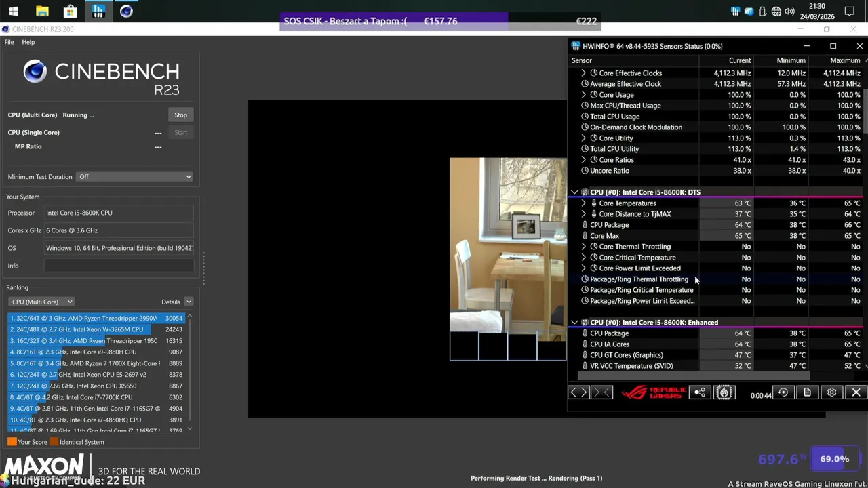Click thermometer icon beside Core Temperatures

[x=594, y=203]
